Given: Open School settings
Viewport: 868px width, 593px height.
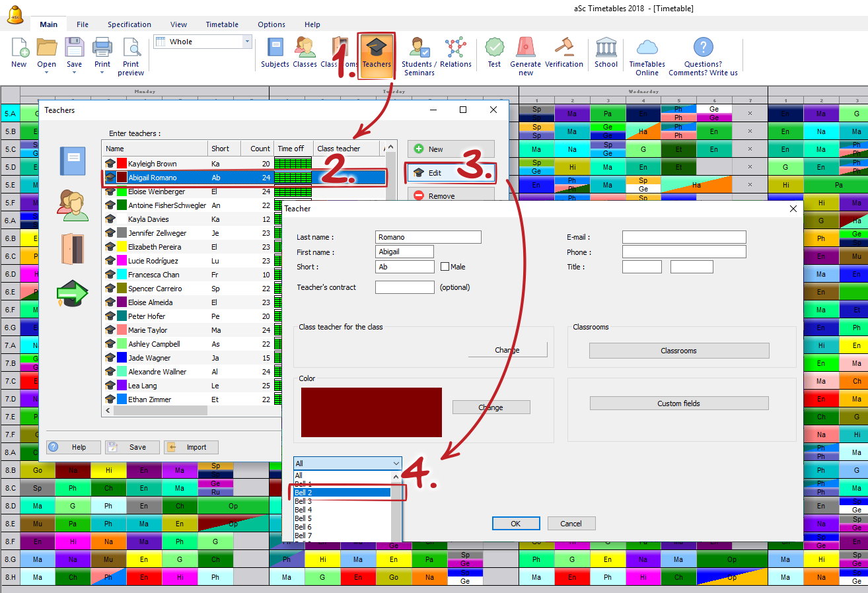Looking at the screenshot, I should click(x=606, y=52).
